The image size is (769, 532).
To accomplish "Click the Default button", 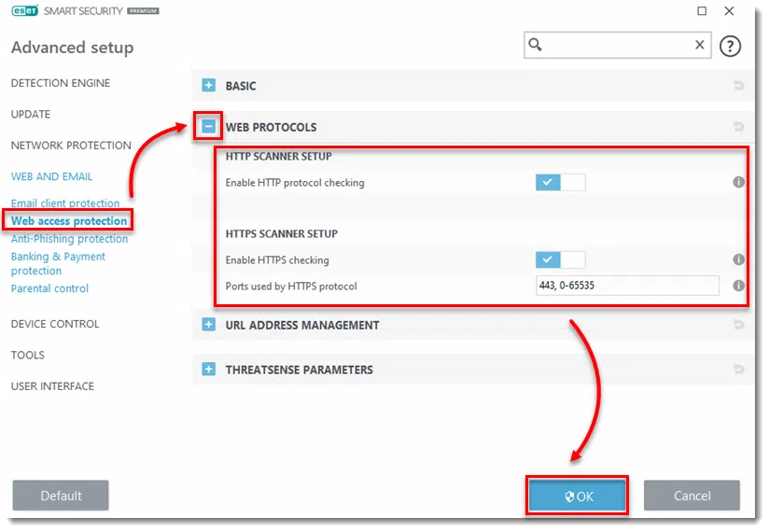I will tap(61, 496).
